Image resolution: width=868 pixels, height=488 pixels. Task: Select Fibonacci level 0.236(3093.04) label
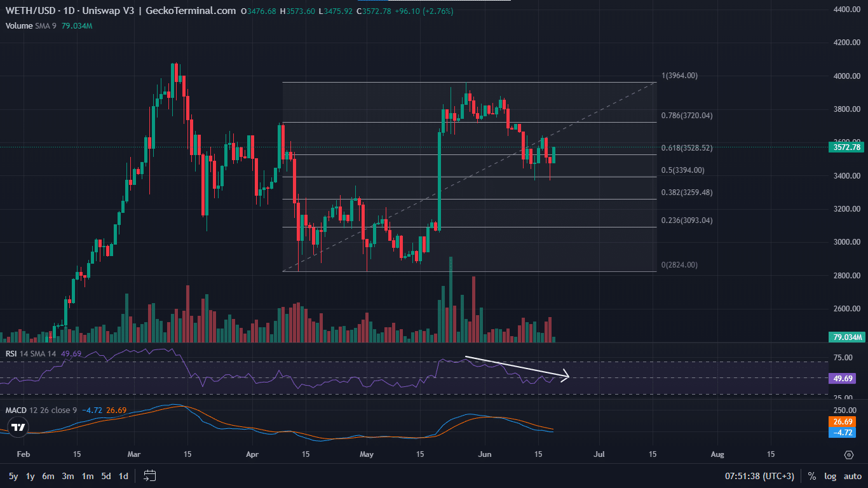click(x=687, y=220)
